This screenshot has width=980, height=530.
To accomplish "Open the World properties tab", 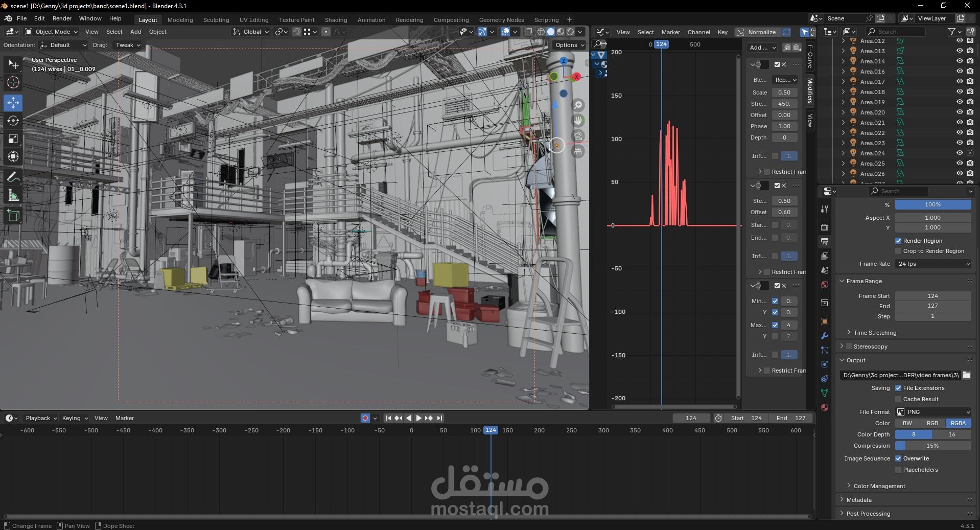I will tap(825, 285).
